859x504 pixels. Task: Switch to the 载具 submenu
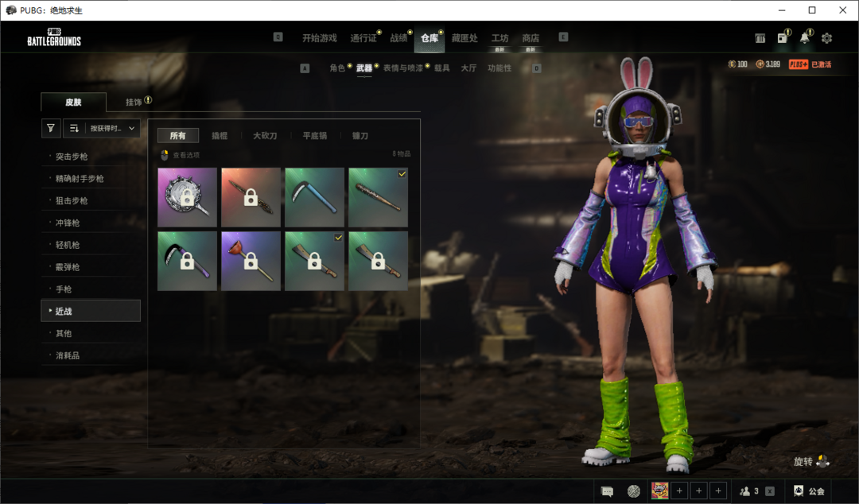[442, 68]
